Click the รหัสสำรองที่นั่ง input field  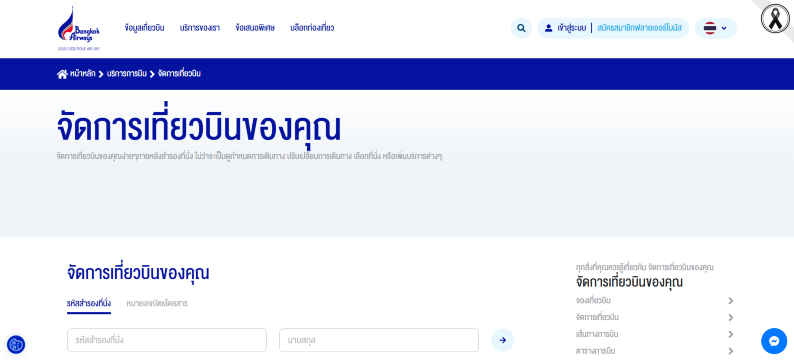(x=167, y=340)
